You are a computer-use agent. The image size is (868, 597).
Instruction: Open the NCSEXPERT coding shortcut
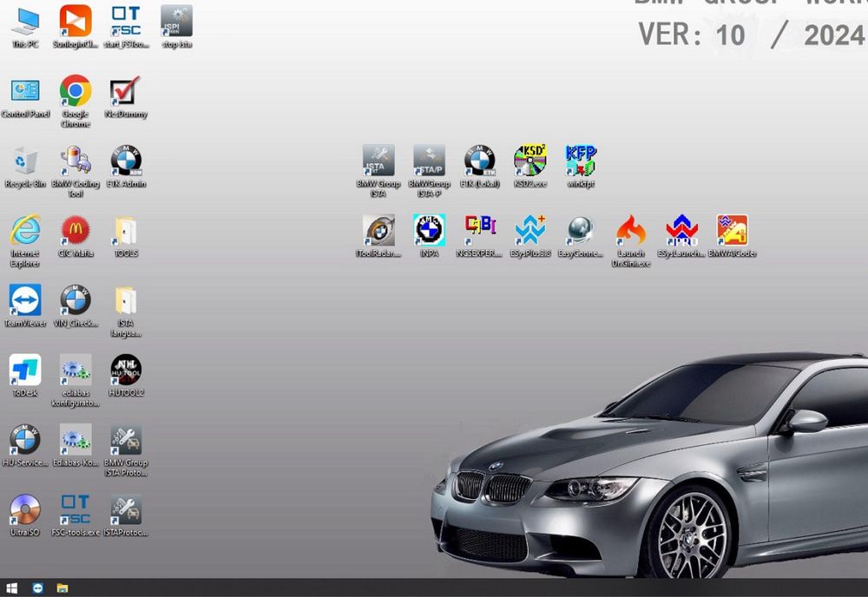point(479,236)
